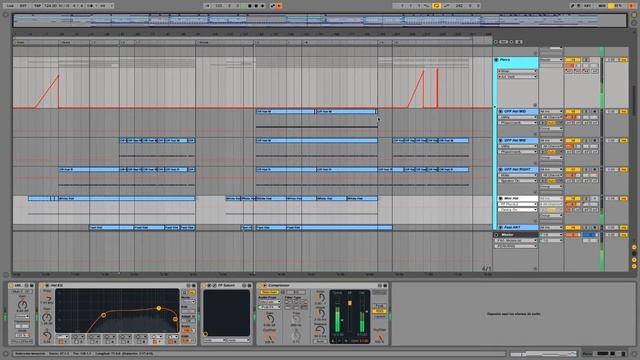Open OFF Hat RIGHT automation parameter chooser
This screenshot has width=640, height=360.
tap(517, 180)
